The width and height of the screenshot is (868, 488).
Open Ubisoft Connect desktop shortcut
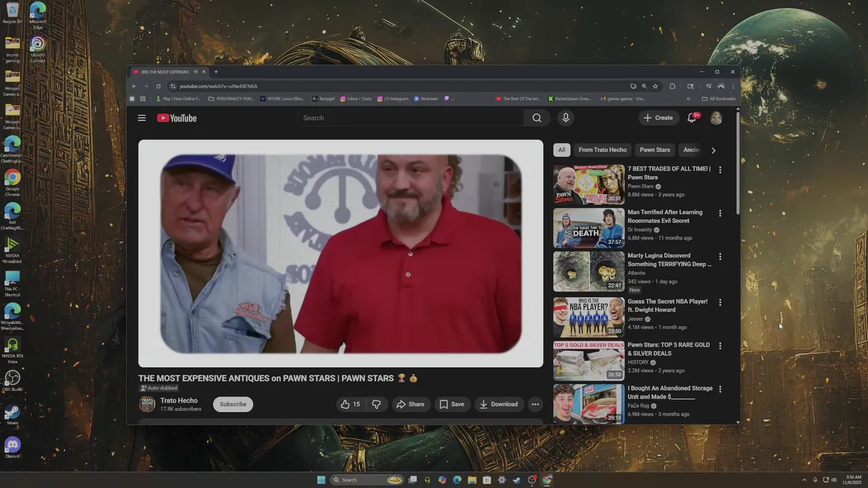click(38, 49)
